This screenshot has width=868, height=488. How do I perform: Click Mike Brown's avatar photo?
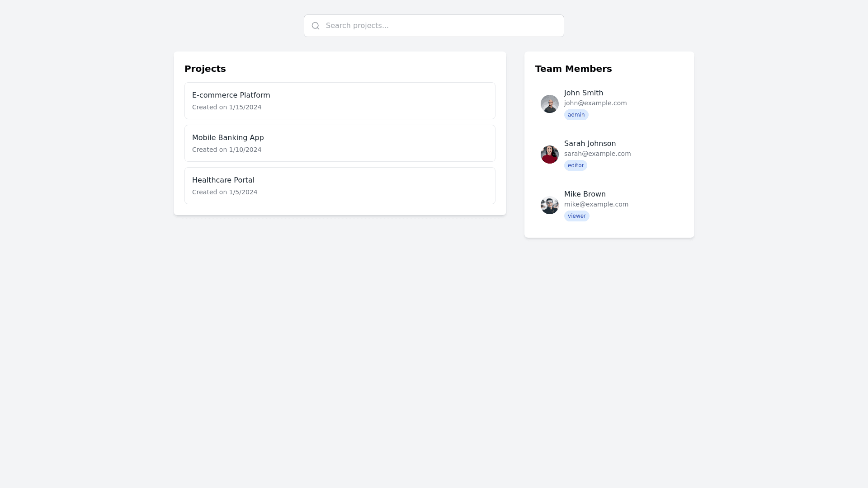coord(549,205)
